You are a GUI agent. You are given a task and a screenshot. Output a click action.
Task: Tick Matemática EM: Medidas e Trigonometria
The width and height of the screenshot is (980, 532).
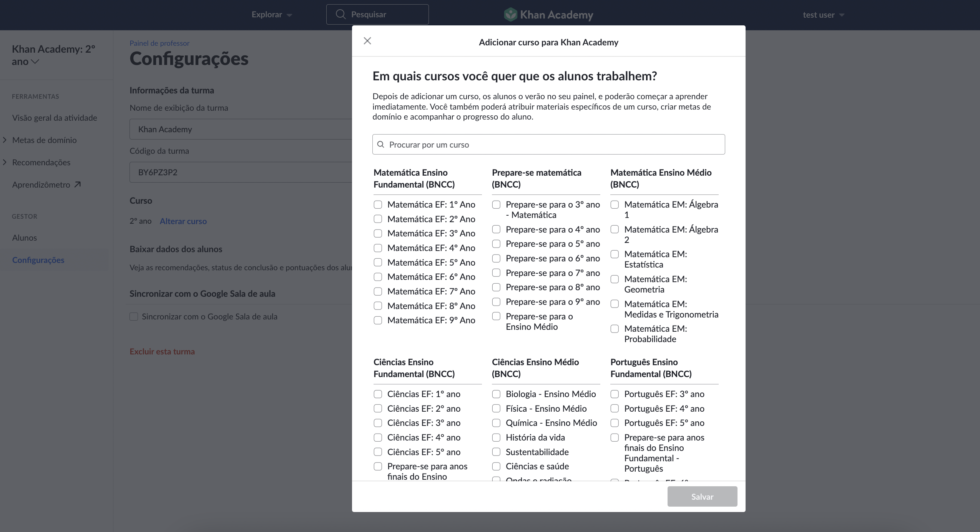(x=615, y=304)
